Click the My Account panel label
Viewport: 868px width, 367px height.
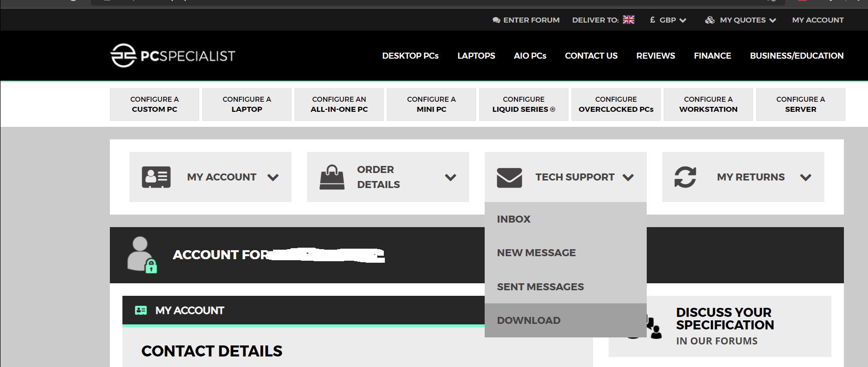222,177
